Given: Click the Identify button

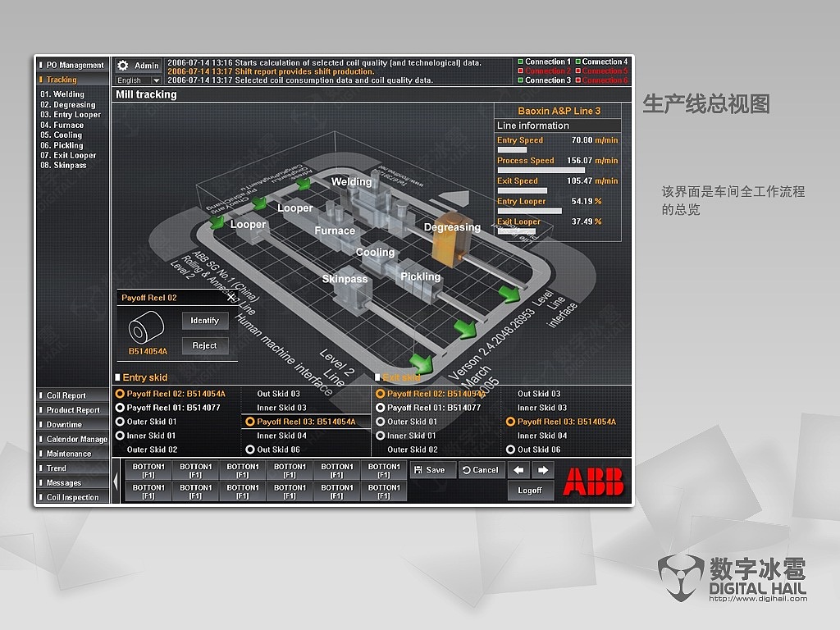Looking at the screenshot, I should pos(204,321).
